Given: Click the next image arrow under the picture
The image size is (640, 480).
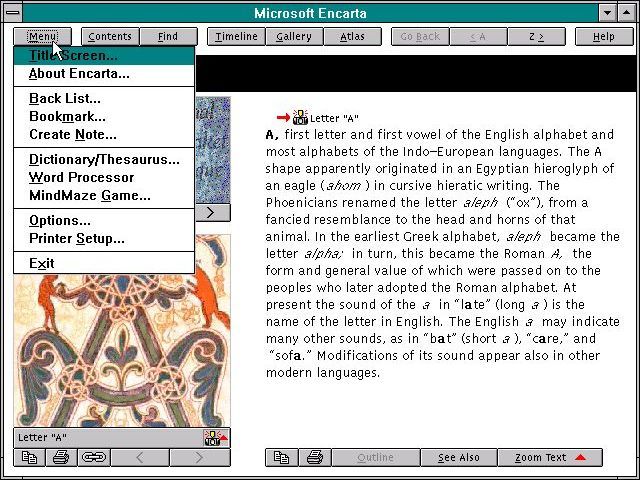Looking at the screenshot, I should [200, 458].
